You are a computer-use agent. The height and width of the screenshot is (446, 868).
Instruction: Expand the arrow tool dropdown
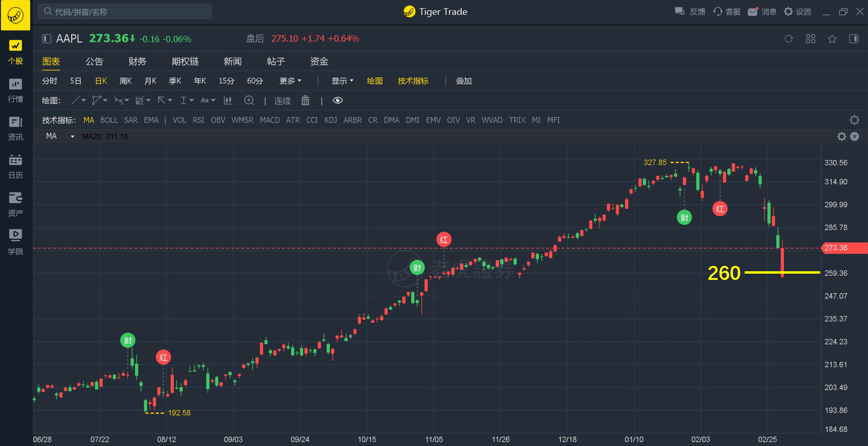(x=170, y=100)
